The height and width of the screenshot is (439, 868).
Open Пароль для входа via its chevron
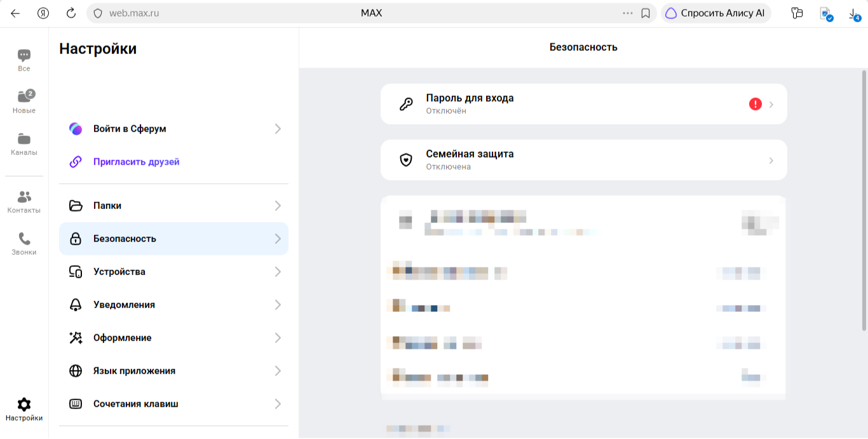[x=771, y=104]
